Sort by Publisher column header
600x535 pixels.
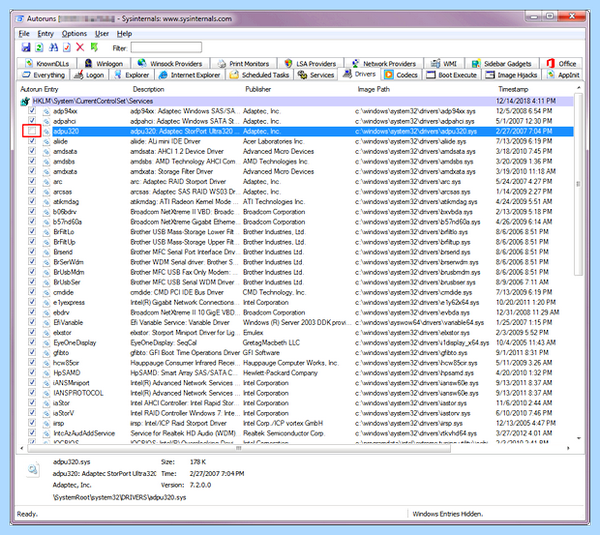pos(258,89)
